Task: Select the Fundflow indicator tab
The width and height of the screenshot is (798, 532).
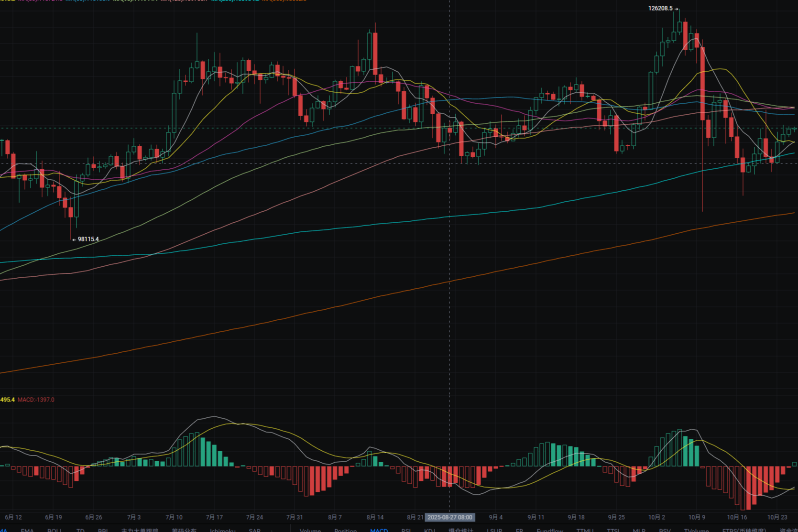Action: coord(550,530)
